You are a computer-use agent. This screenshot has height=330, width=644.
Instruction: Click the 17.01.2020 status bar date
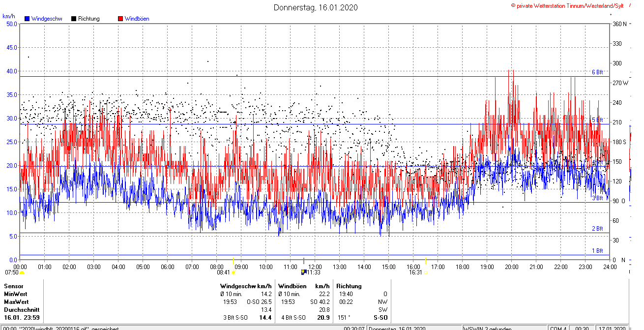pyautogui.click(x=612, y=329)
